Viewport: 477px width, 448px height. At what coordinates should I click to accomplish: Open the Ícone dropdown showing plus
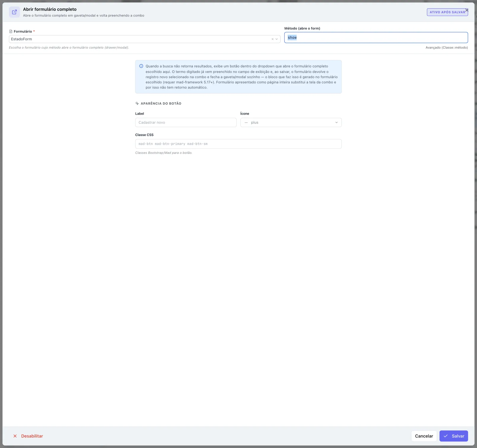pos(291,123)
